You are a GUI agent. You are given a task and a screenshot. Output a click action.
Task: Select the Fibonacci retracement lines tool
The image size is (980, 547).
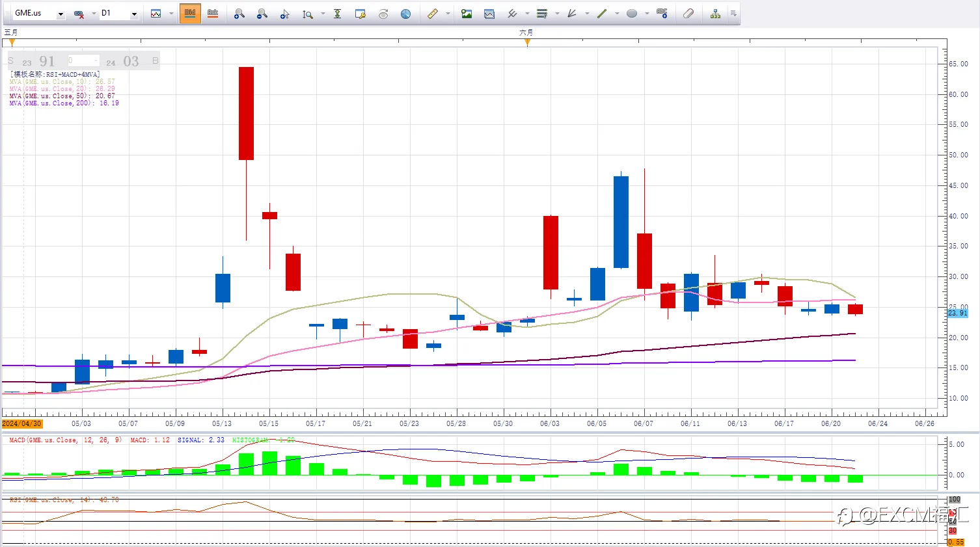[x=542, y=14]
